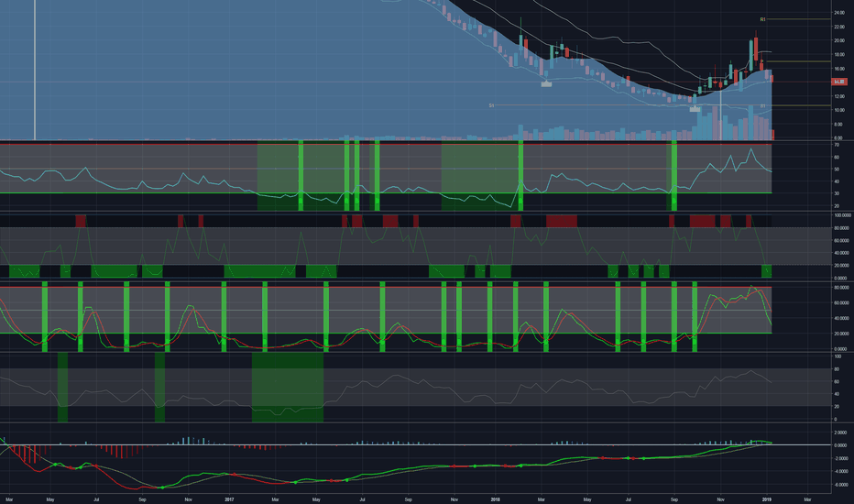This screenshot has width=854, height=504.
Task: Click the 18.00 price axis value
Action: click(x=839, y=54)
